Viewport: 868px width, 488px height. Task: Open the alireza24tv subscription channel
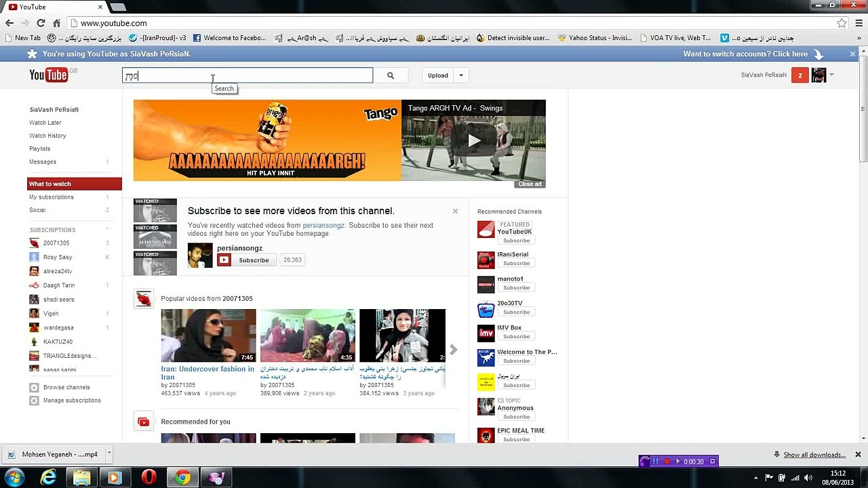[x=58, y=271]
